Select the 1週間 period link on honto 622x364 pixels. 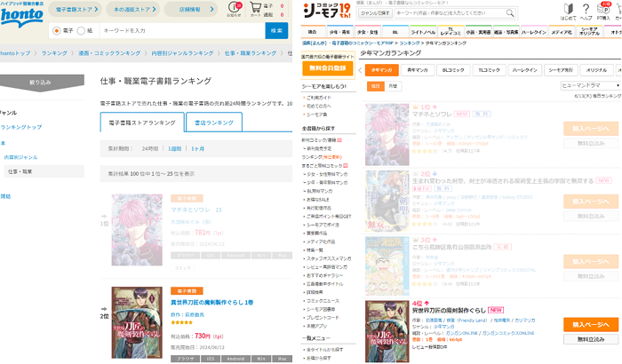pos(174,148)
